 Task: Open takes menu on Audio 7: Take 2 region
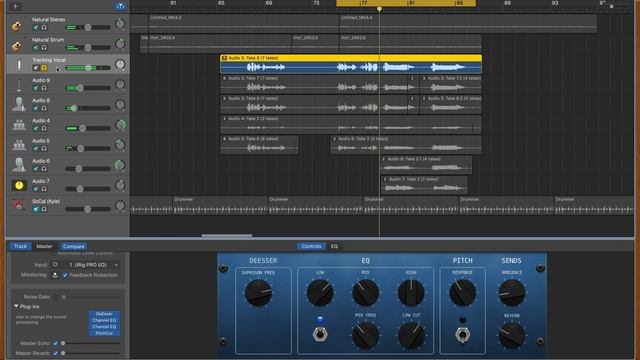coord(384,179)
